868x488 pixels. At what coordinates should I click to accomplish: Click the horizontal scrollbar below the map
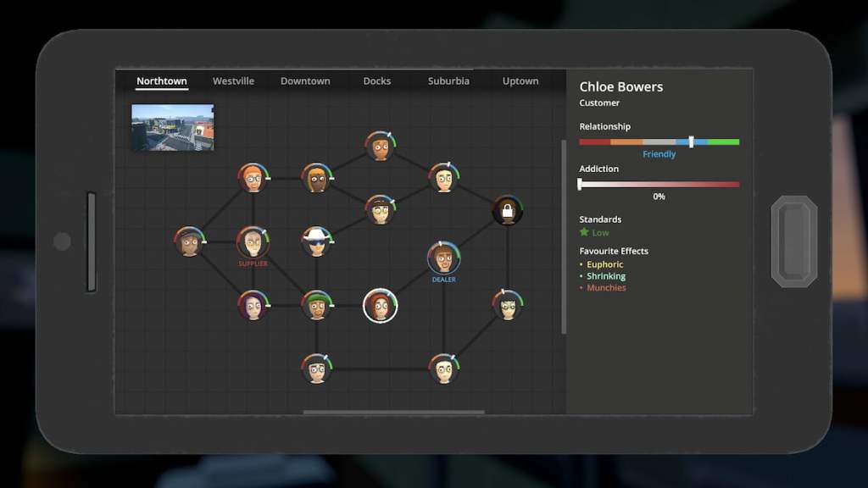click(393, 413)
